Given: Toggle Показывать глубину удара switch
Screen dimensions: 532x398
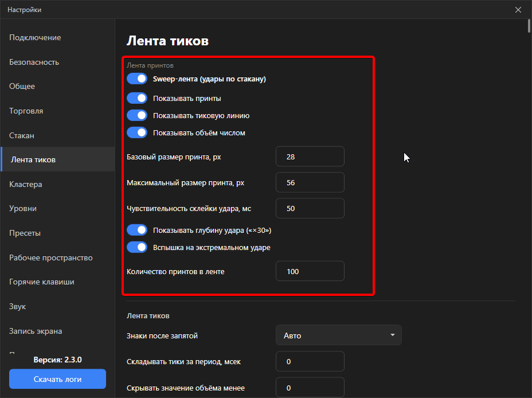Looking at the screenshot, I should 137,230.
